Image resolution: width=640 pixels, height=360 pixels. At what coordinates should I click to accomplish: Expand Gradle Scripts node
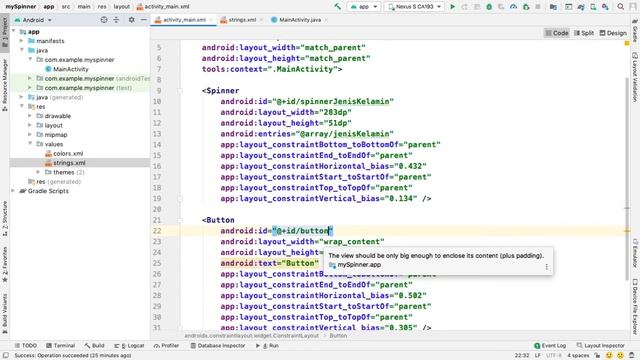coord(13,191)
